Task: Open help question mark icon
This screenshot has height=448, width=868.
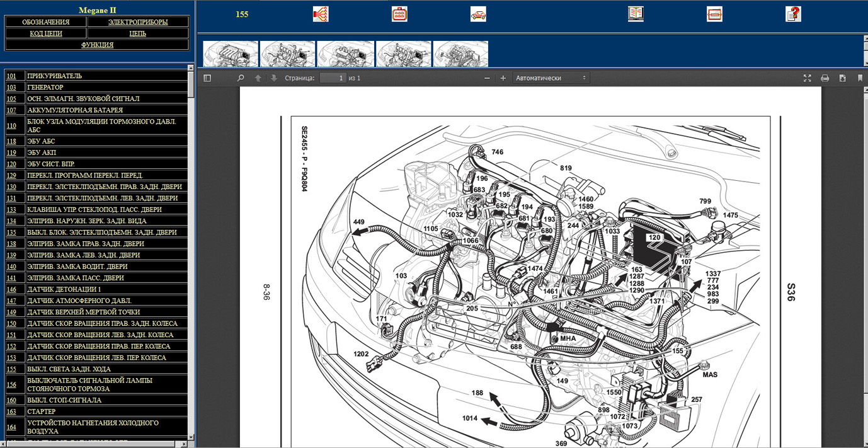Action: coord(793,14)
